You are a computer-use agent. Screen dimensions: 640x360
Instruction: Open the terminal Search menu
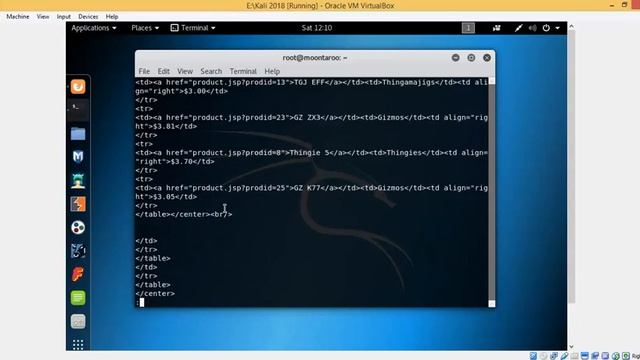[211, 71]
